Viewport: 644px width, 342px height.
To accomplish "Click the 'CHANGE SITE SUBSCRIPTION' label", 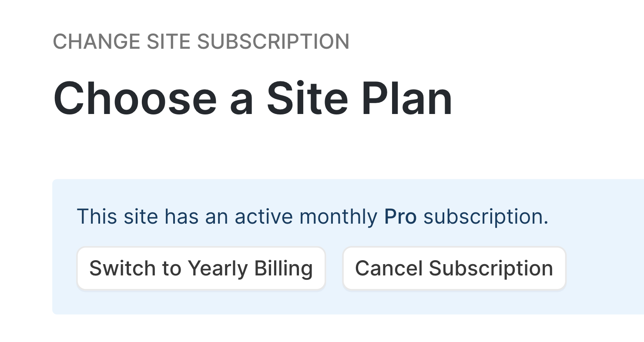I will [x=201, y=42].
